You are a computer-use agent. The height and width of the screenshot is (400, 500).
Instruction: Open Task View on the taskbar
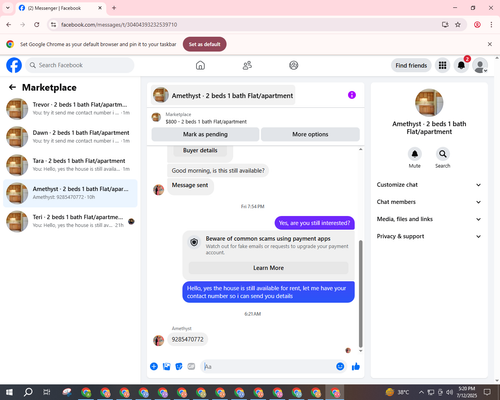point(47,392)
